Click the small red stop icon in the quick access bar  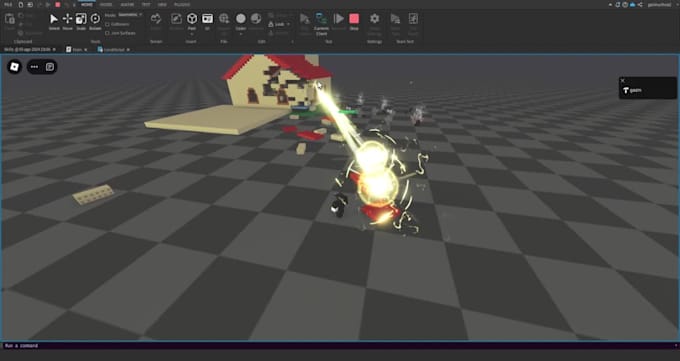[58, 4]
